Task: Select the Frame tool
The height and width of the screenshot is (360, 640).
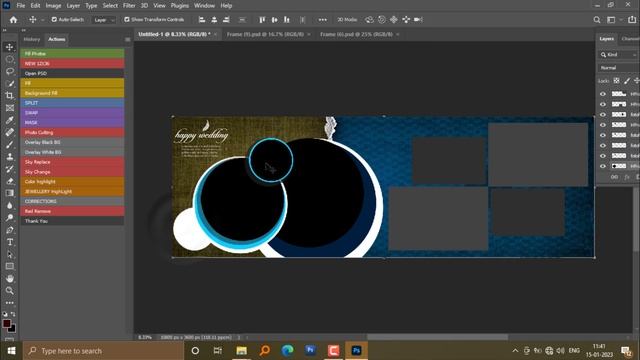Action: tap(9, 108)
